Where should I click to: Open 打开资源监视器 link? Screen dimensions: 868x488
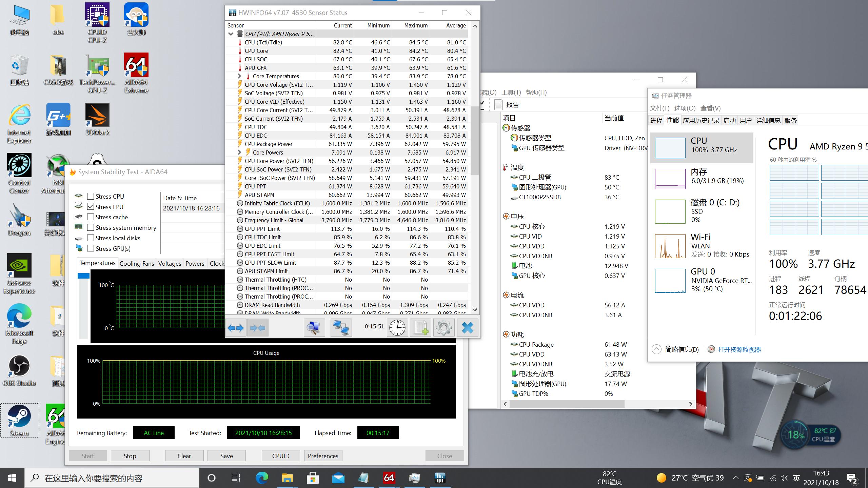739,349
